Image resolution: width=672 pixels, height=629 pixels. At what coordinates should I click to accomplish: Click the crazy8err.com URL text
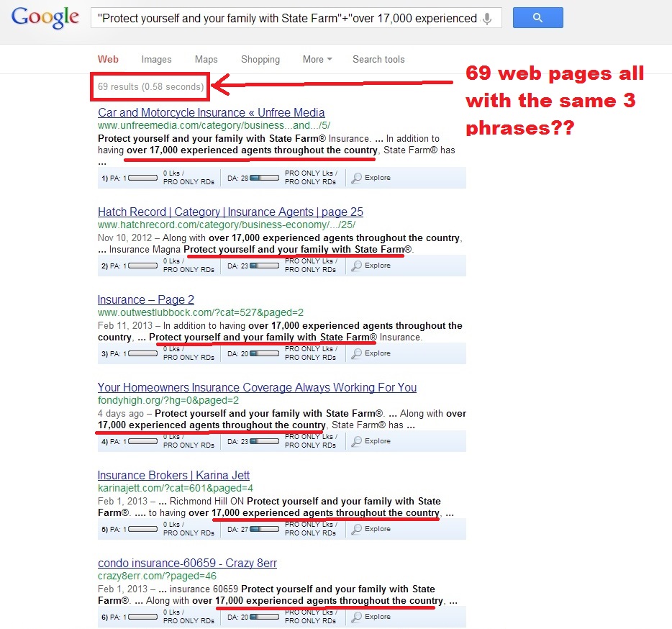pyautogui.click(x=157, y=576)
